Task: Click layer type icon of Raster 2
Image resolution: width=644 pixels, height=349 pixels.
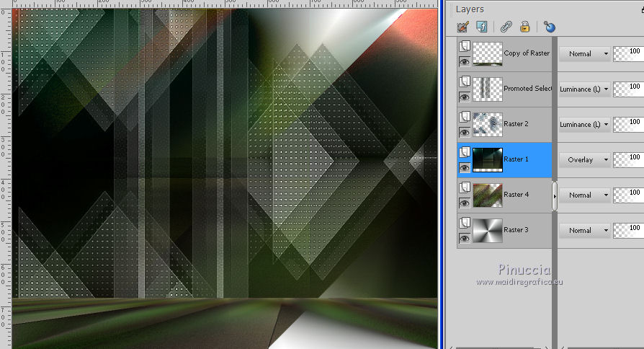Action: pyautogui.click(x=465, y=116)
